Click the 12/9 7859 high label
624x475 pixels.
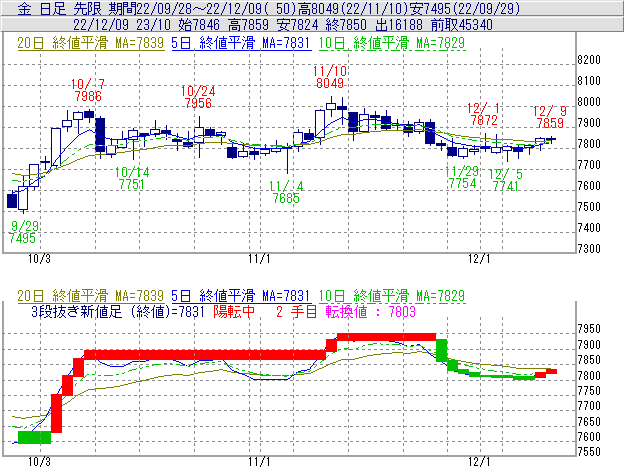click(550, 117)
